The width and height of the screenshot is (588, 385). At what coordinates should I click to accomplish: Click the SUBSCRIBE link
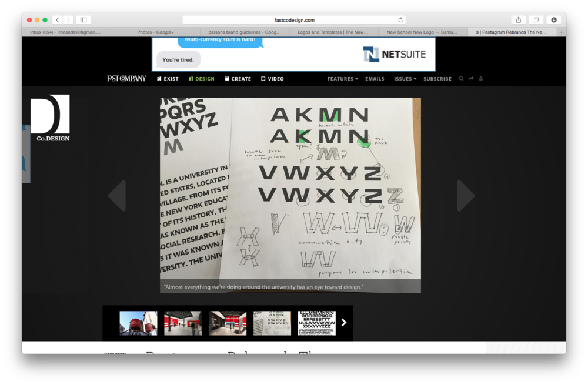coord(437,79)
